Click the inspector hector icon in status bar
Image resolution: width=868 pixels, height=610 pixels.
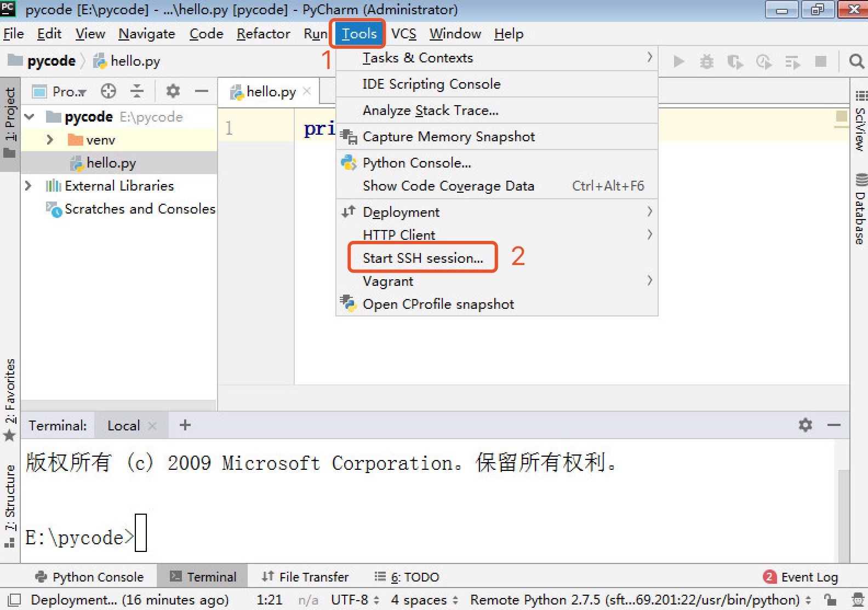click(858, 600)
